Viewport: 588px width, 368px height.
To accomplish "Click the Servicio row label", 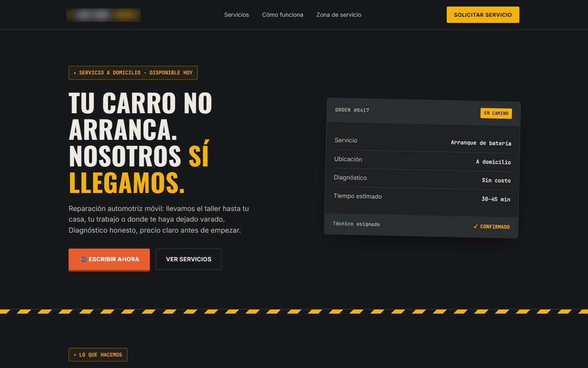I will [346, 140].
